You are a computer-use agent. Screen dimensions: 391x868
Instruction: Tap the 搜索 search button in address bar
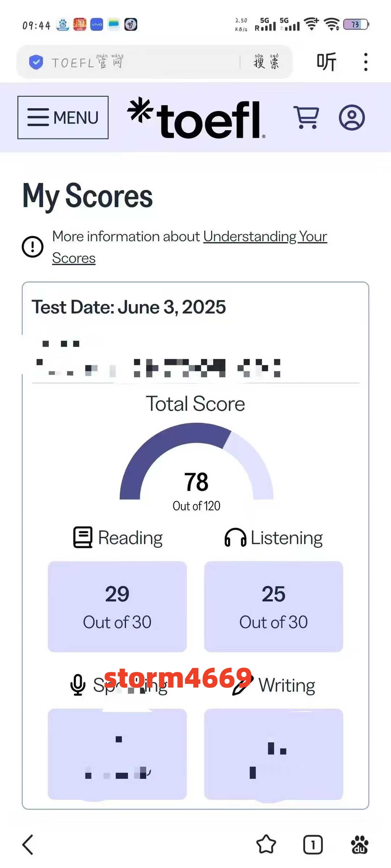pos(266,62)
